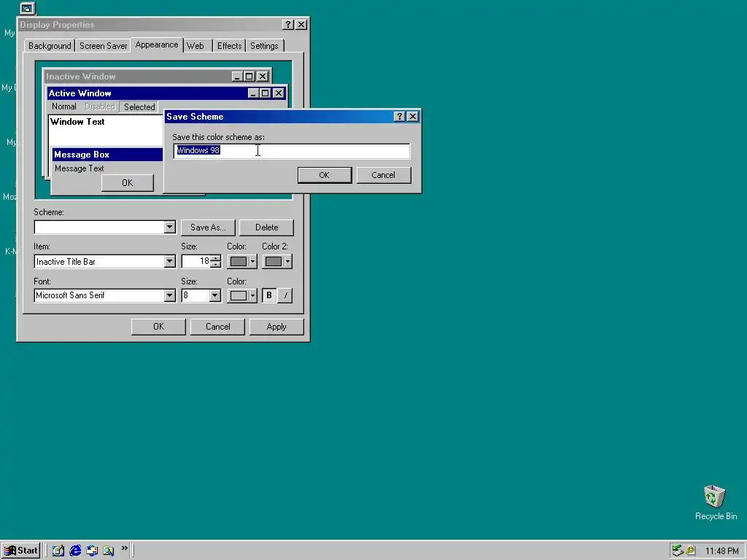This screenshot has height=560, width=747.
Task: Click the Show Desktop quick launch icon
Action: (58, 551)
